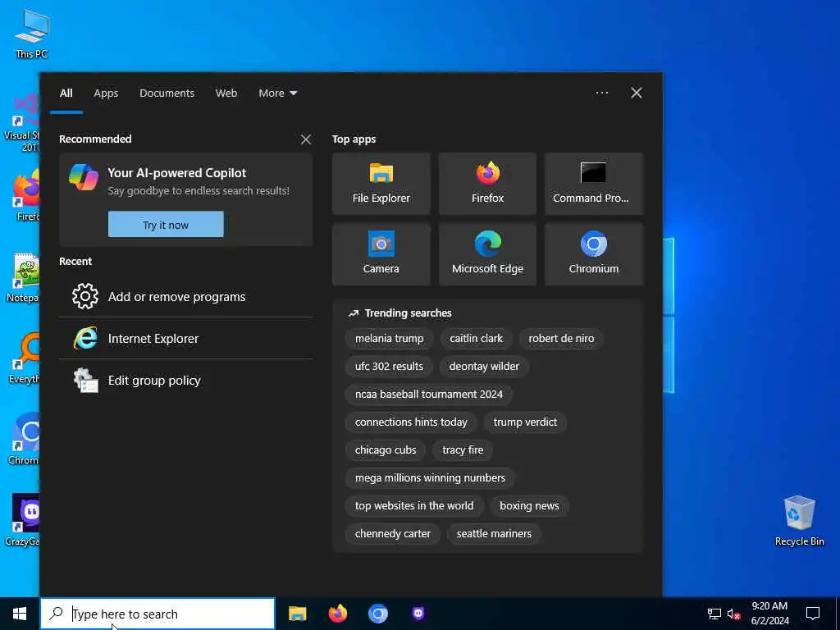Open the notification center icon
The height and width of the screenshot is (630, 840).
[813, 614]
